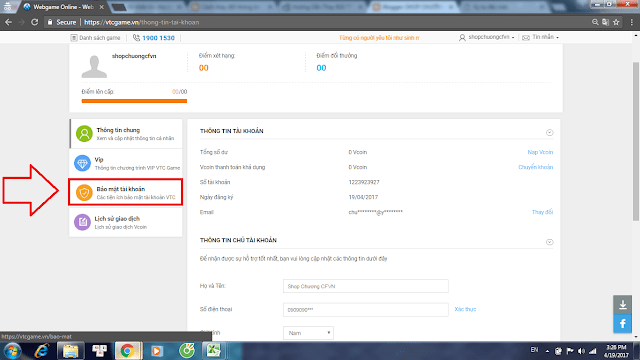Go back with the browser back arrow
640x360 pixels.
point(8,22)
